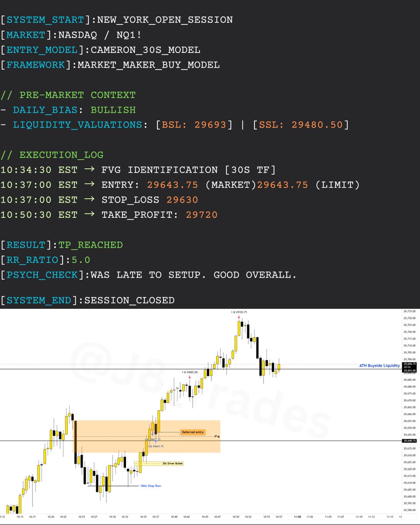
Task: Click the bold 11:00 time axis label
Action: (x=297, y=517)
